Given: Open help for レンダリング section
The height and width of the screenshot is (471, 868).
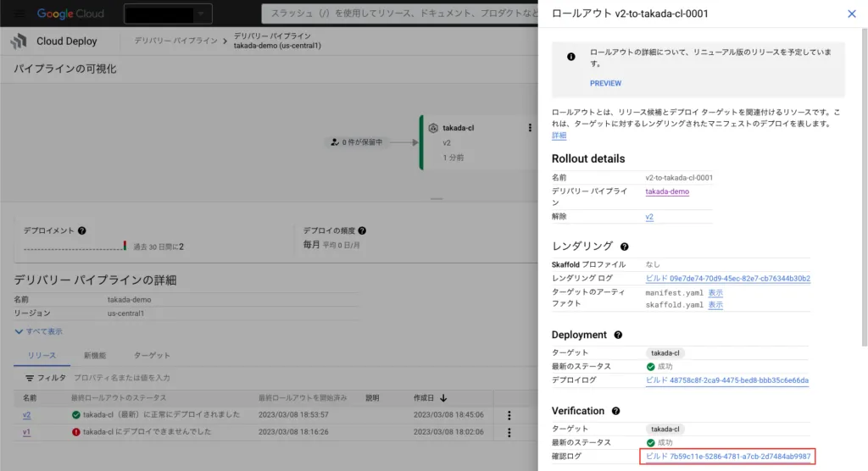Looking at the screenshot, I should (x=625, y=247).
